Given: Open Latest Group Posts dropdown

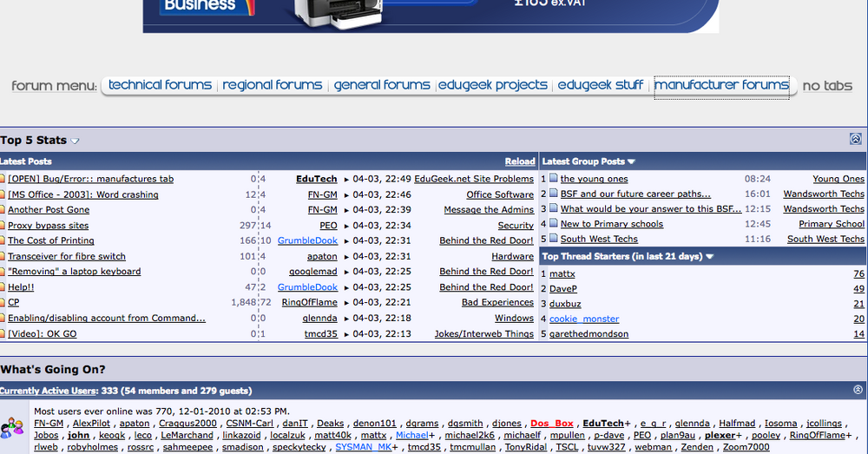Looking at the screenshot, I should 631,161.
